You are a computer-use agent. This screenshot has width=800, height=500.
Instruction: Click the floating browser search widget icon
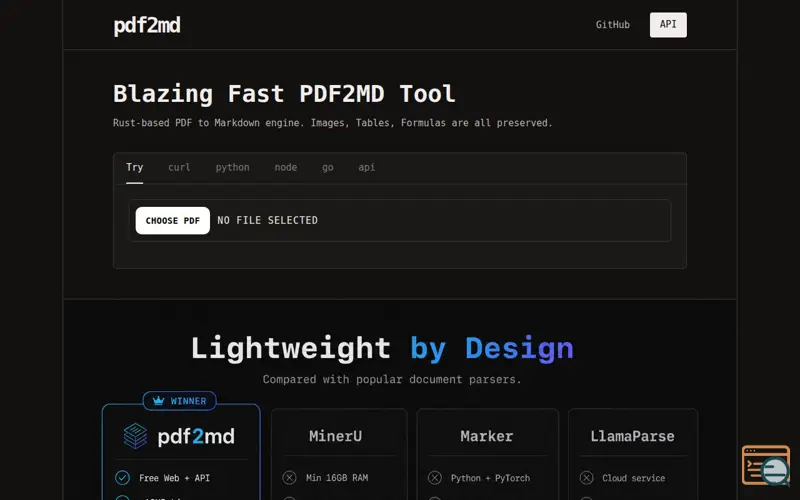(x=766, y=465)
